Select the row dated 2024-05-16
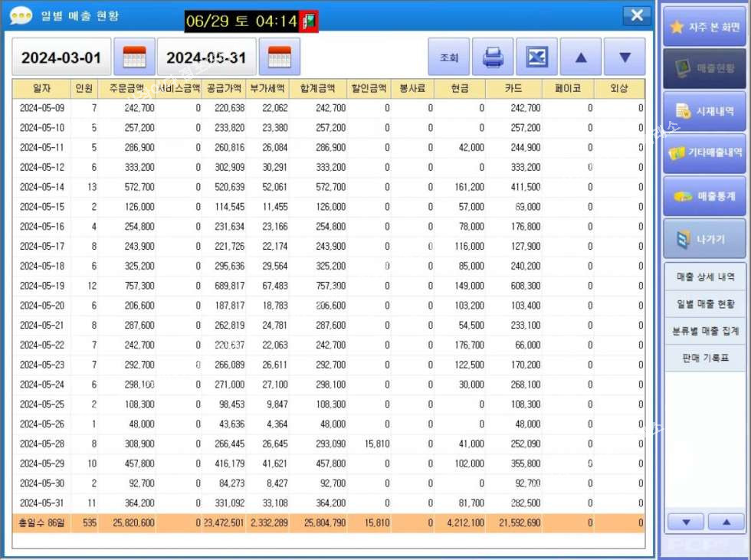 click(x=329, y=227)
